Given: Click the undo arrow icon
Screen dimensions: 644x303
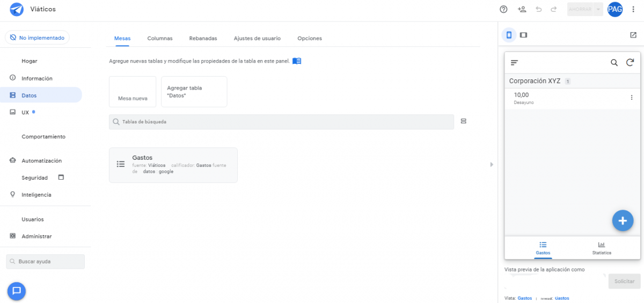Looking at the screenshot, I should click(539, 9).
